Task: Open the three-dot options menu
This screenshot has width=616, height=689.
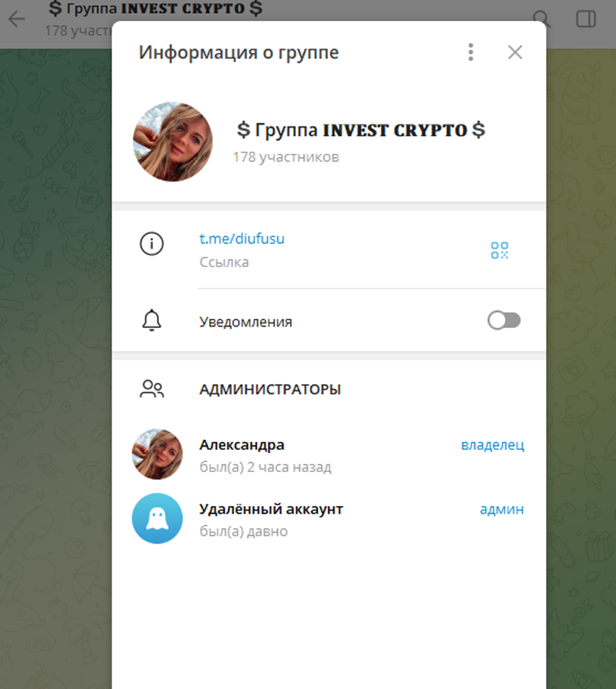Action: pyautogui.click(x=470, y=52)
